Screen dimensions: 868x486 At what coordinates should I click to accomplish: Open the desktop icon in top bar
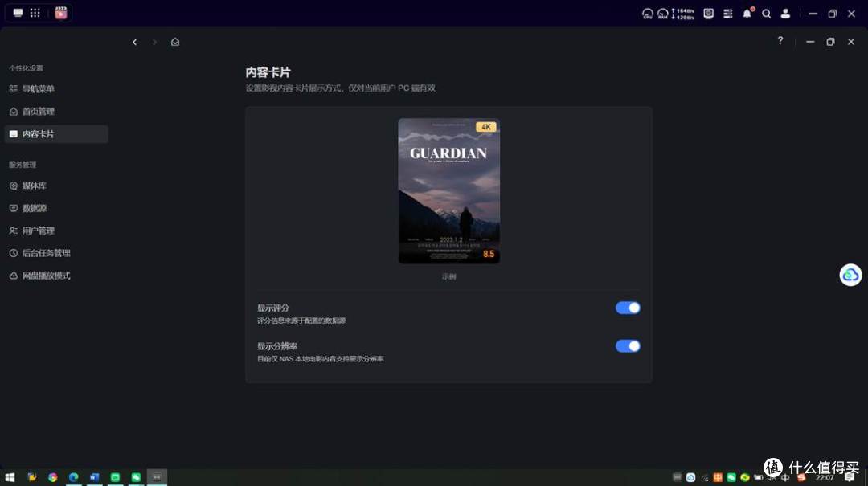point(18,13)
